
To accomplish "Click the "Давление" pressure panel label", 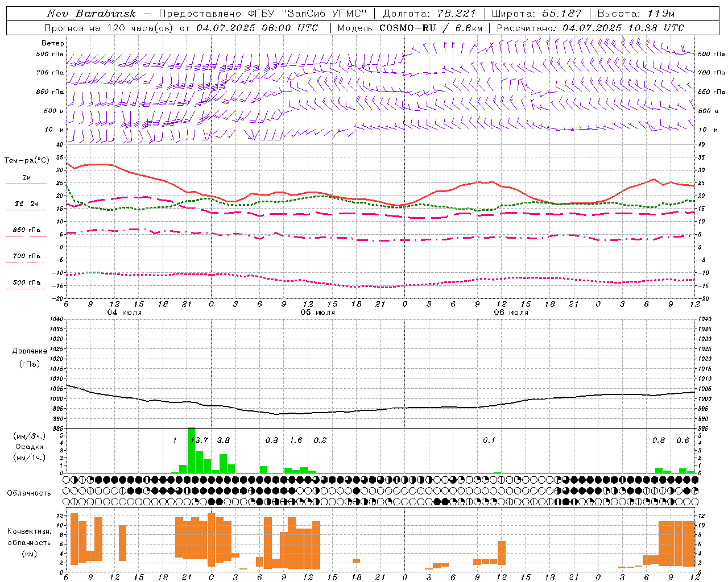I will [30, 351].
